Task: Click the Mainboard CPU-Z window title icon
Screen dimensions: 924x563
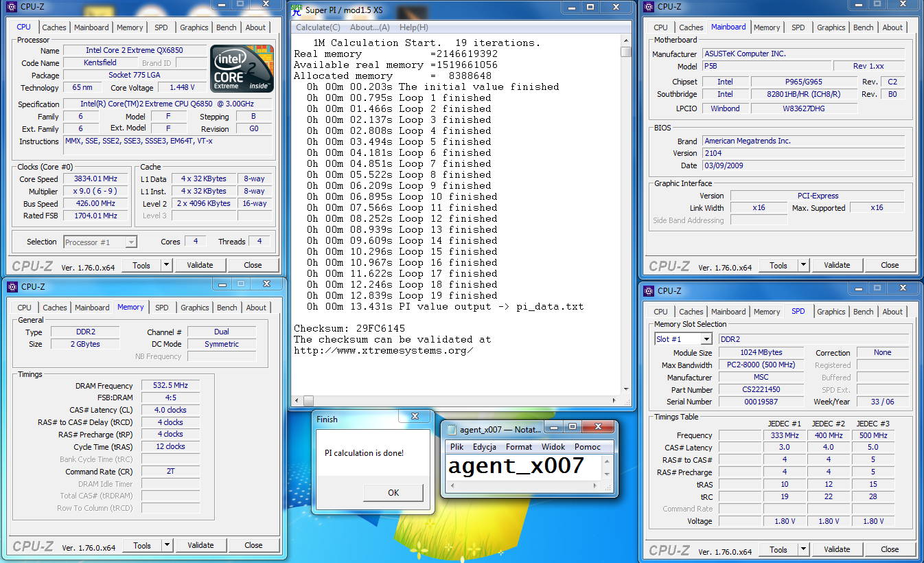Action: 649,7
